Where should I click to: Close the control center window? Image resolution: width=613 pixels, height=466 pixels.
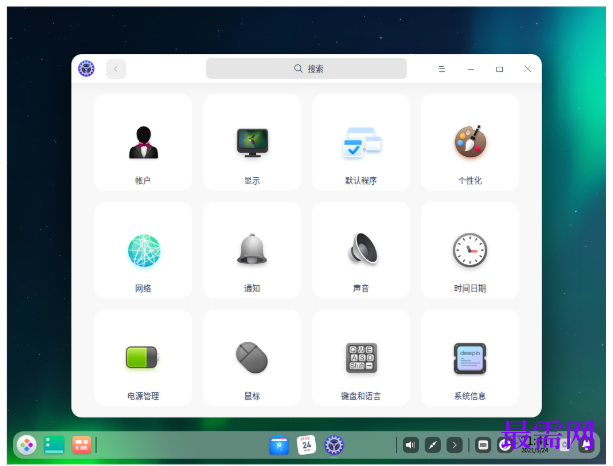coord(527,69)
